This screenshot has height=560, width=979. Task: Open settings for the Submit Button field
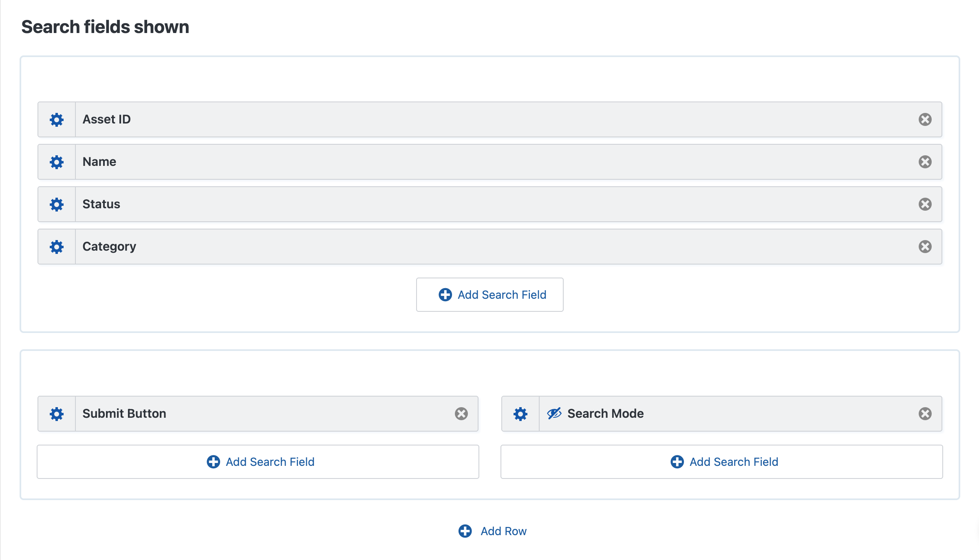(56, 414)
